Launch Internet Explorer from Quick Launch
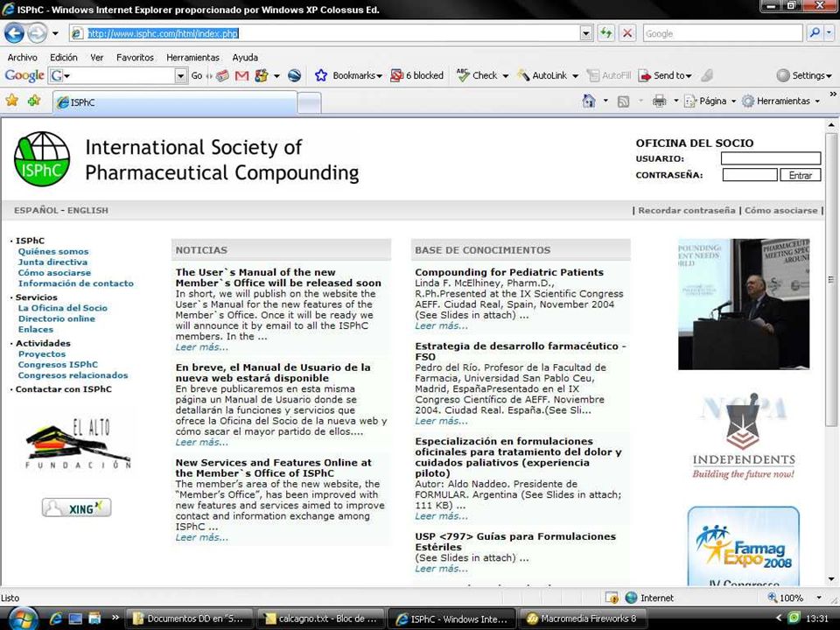This screenshot has width=840, height=630. click(55, 619)
